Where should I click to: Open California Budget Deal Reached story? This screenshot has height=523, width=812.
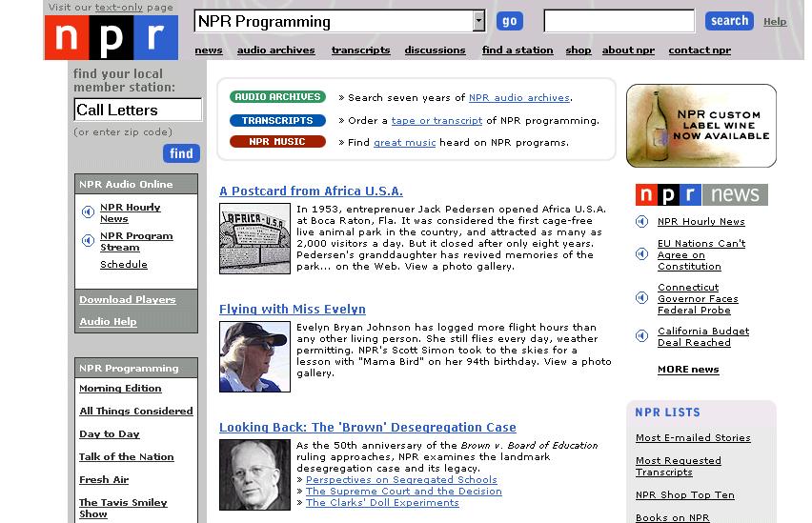pos(703,336)
